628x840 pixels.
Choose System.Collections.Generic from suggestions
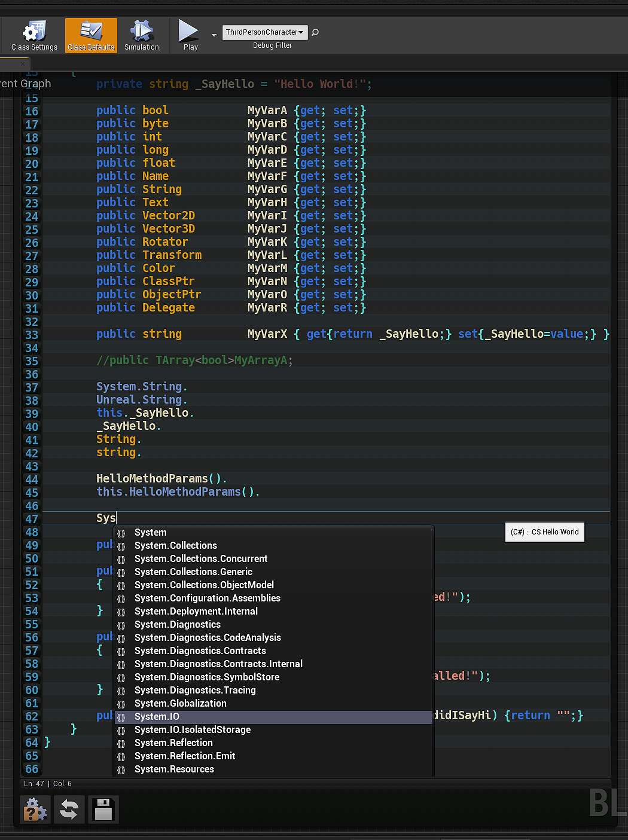click(x=193, y=572)
